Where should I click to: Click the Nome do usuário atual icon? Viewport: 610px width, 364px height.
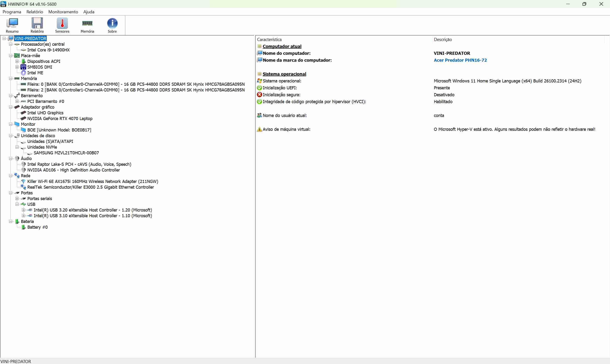259,116
